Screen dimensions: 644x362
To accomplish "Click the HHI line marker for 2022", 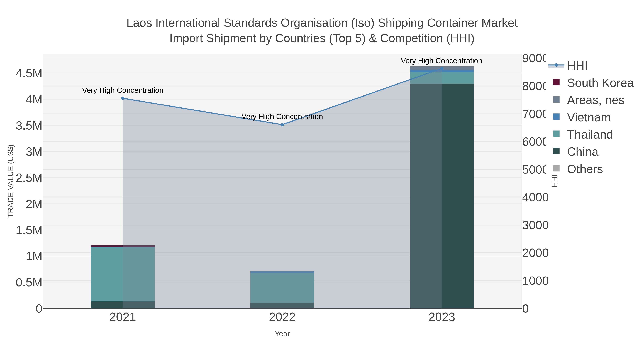I will coord(282,124).
